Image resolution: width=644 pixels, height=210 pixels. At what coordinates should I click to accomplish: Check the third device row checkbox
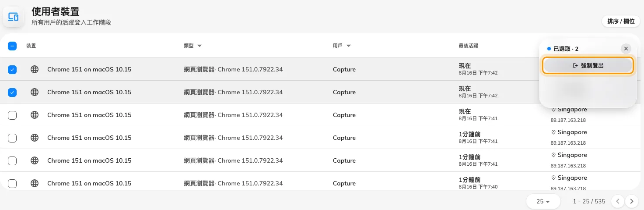click(x=12, y=115)
